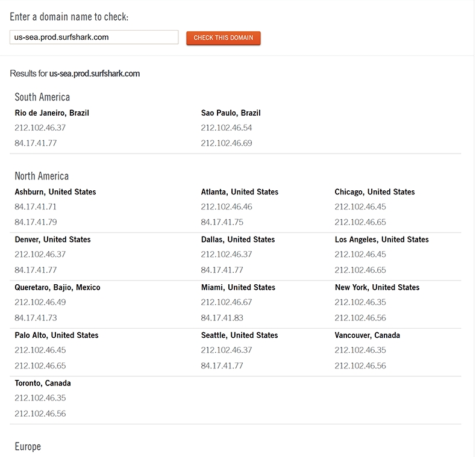Viewport: 476px width, 457px height.
Task: Click the Chicago, United States location
Action: (375, 191)
